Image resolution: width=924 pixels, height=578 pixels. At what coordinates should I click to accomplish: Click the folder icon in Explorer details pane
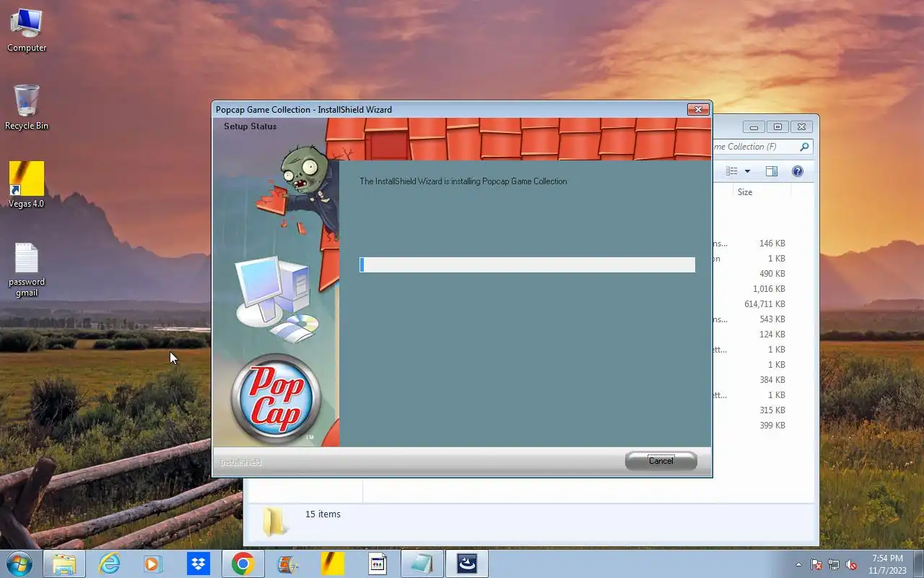point(274,522)
